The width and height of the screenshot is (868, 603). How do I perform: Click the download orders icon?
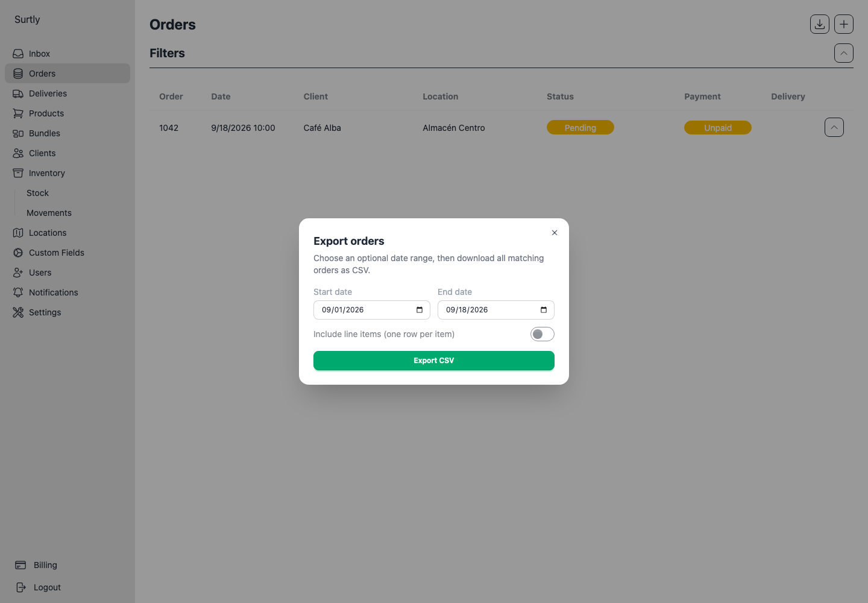(820, 24)
